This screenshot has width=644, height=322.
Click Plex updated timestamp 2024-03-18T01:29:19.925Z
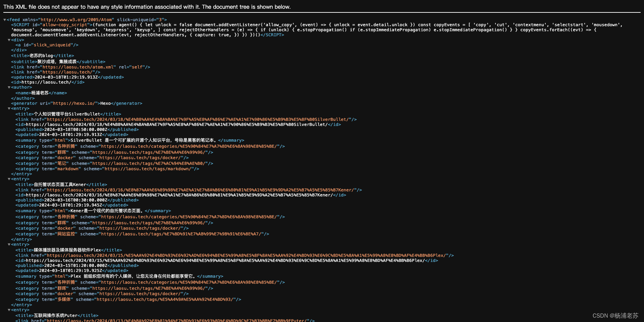[70, 271]
